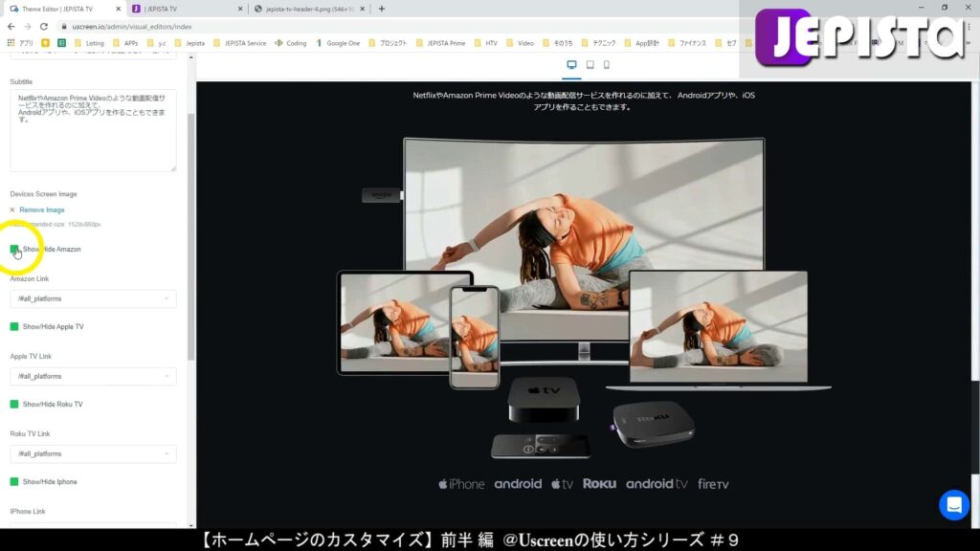This screenshot has width=980, height=551.
Task: Switch to the JEPISTA TV browser tab
Action: tap(186, 9)
